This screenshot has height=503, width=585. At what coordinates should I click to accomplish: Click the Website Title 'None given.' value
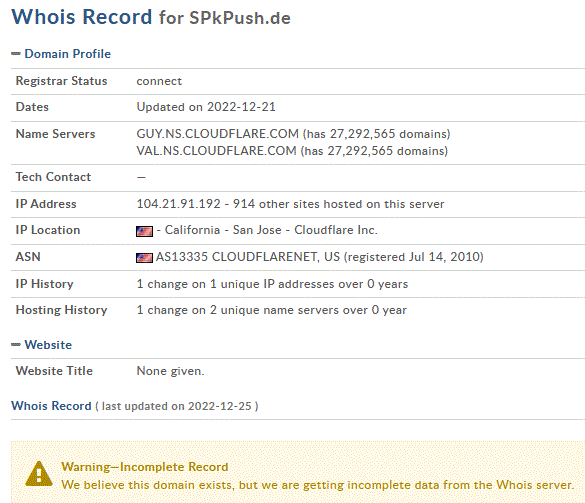click(x=171, y=371)
